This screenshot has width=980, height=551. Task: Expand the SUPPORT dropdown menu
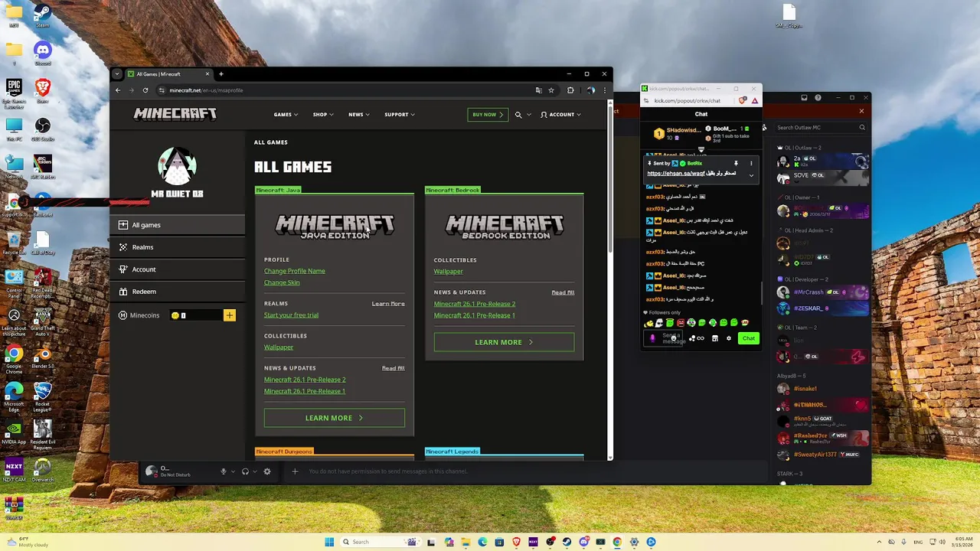tap(400, 115)
